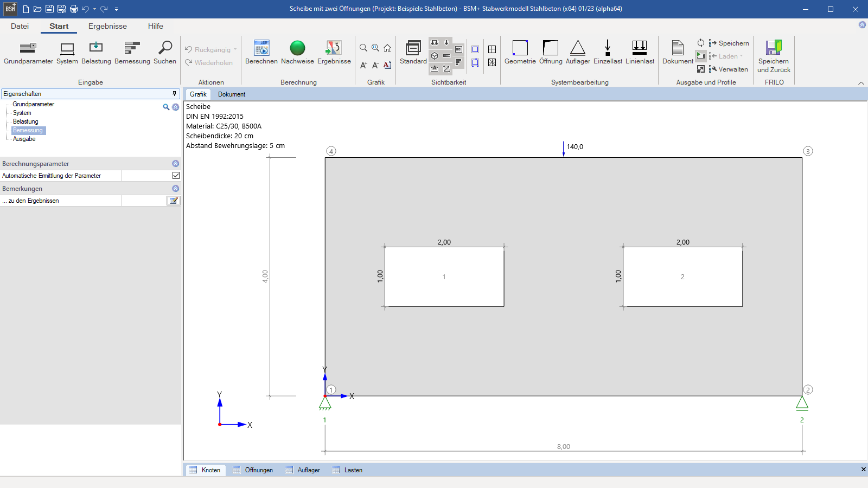This screenshot has height=488, width=868.
Task: Increase font size with A+ icon
Action: point(363,65)
